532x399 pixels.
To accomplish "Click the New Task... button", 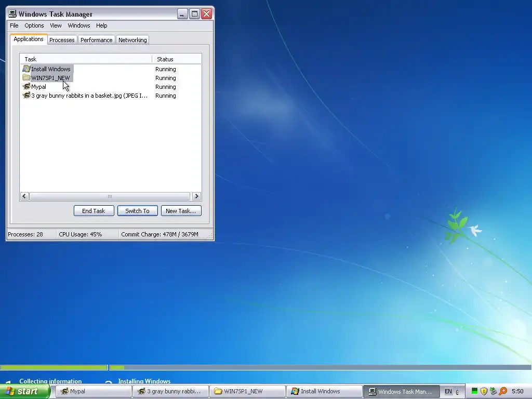I will [181, 211].
